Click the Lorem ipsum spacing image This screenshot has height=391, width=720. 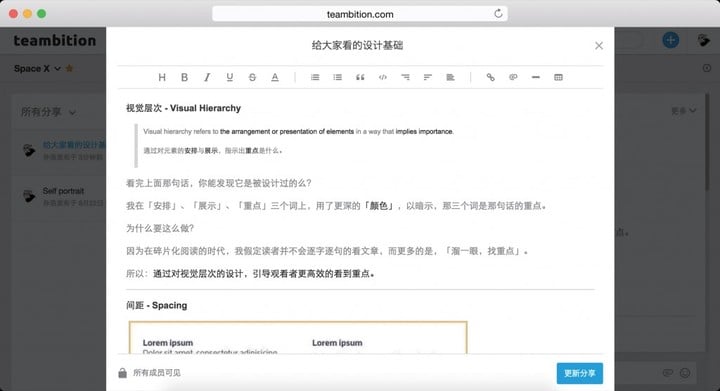click(x=298, y=338)
